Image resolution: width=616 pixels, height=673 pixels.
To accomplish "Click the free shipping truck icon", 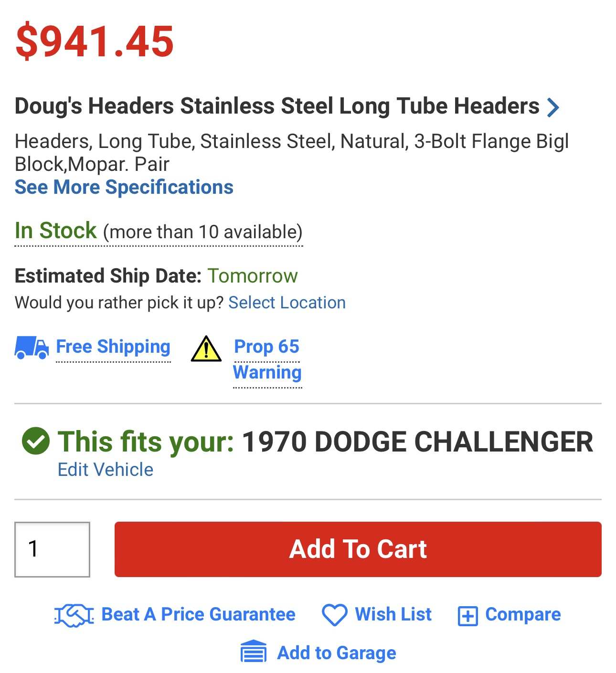I will [x=32, y=347].
